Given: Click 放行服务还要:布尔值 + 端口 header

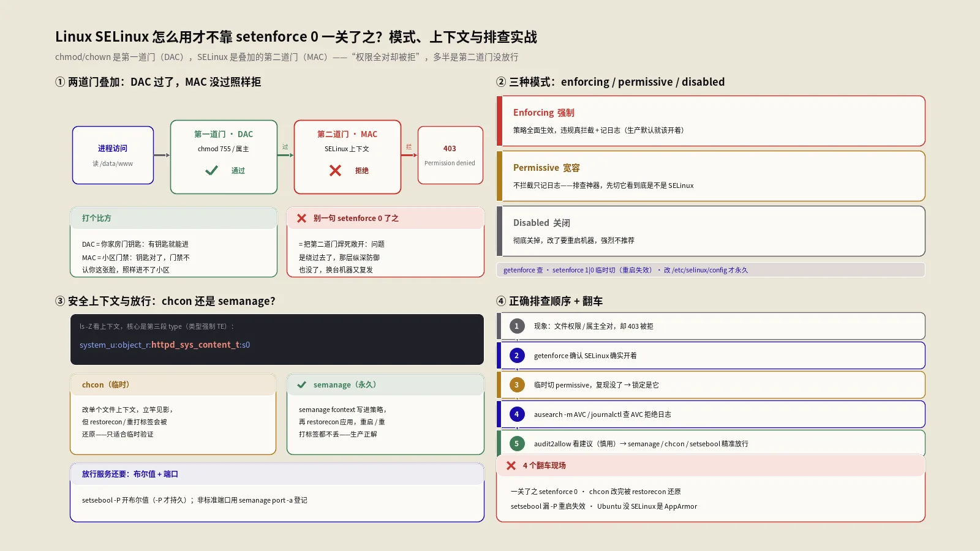Looking at the screenshot, I should coord(277,474).
